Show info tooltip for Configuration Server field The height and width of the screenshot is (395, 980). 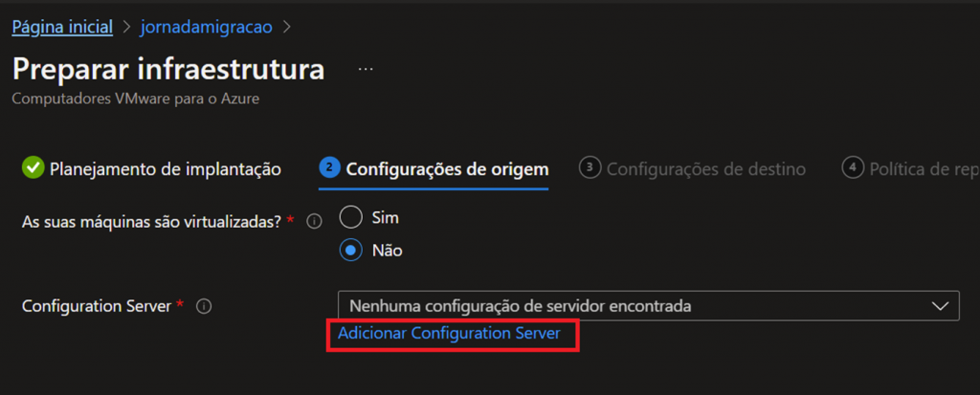(203, 307)
